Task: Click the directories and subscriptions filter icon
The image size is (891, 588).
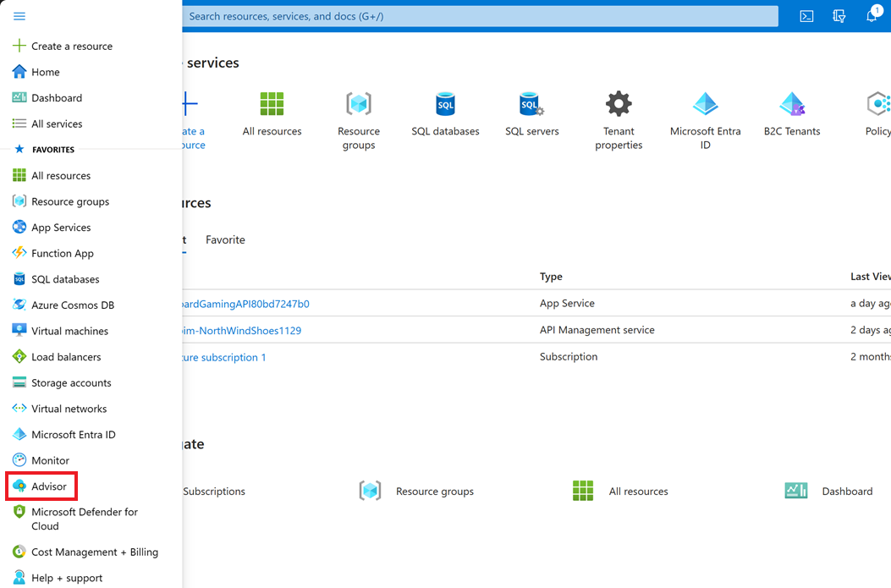Action: tap(839, 16)
